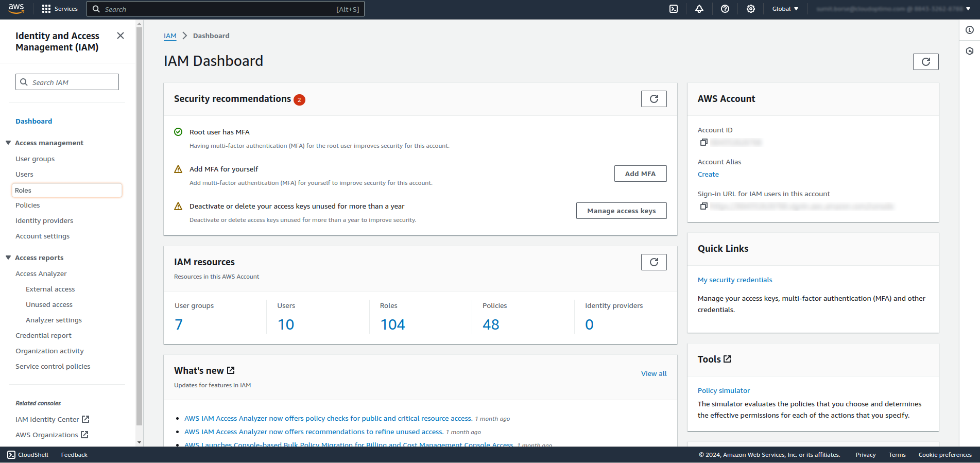
Task: Click the green check beside Root user has MFA
Action: pyautogui.click(x=178, y=132)
